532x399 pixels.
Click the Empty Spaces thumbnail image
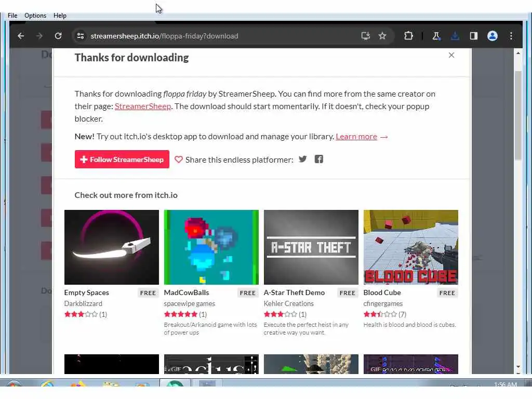(112, 247)
